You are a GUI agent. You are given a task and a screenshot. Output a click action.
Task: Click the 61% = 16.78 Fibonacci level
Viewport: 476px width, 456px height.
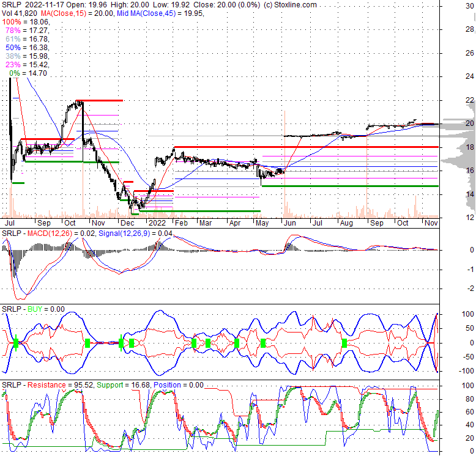(28, 39)
